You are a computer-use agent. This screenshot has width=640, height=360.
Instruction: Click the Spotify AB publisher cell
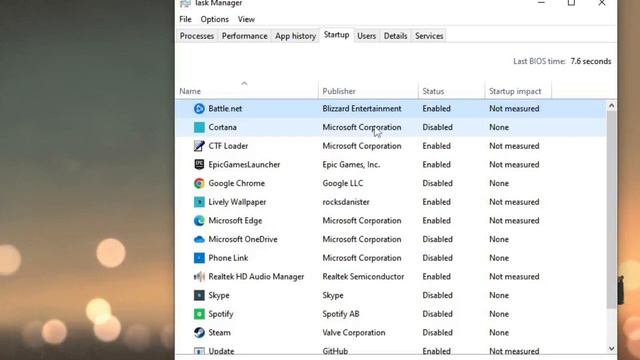click(x=340, y=314)
